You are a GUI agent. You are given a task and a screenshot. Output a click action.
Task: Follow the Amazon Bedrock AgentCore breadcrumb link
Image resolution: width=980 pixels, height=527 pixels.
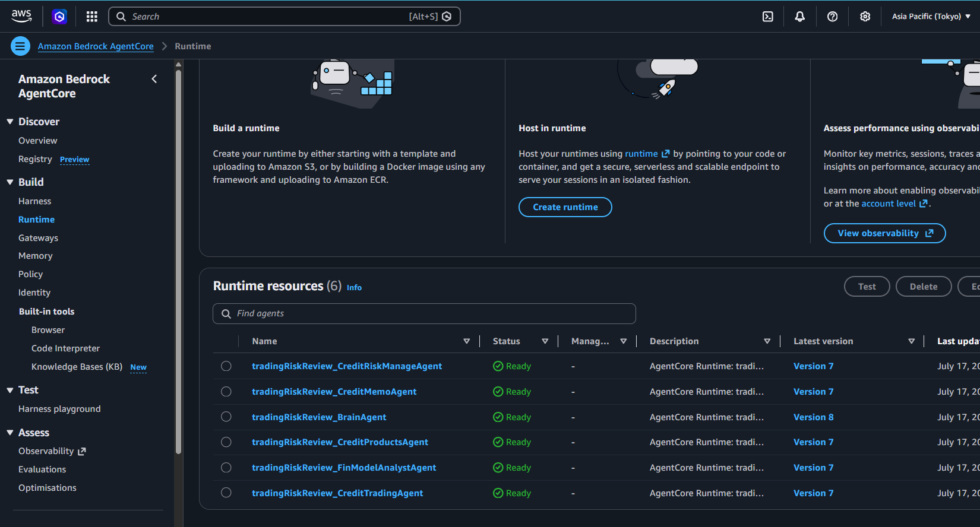pos(96,46)
